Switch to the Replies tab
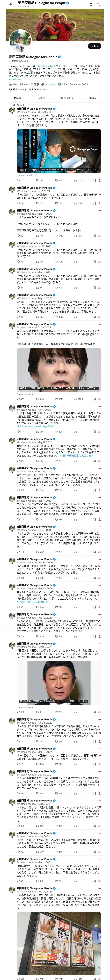The image size is (110, 980). click(41, 98)
